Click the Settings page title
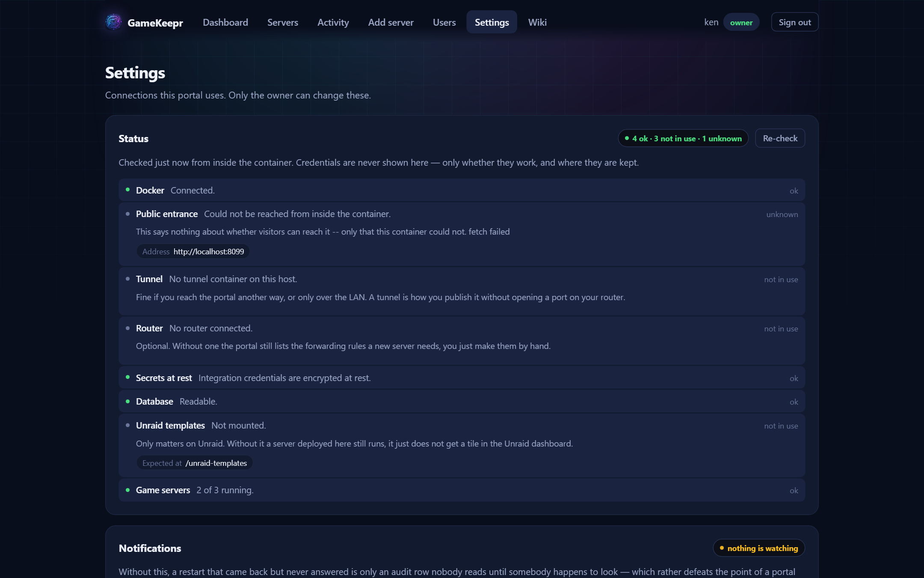Screen dimensions: 924x578 click(x=135, y=73)
